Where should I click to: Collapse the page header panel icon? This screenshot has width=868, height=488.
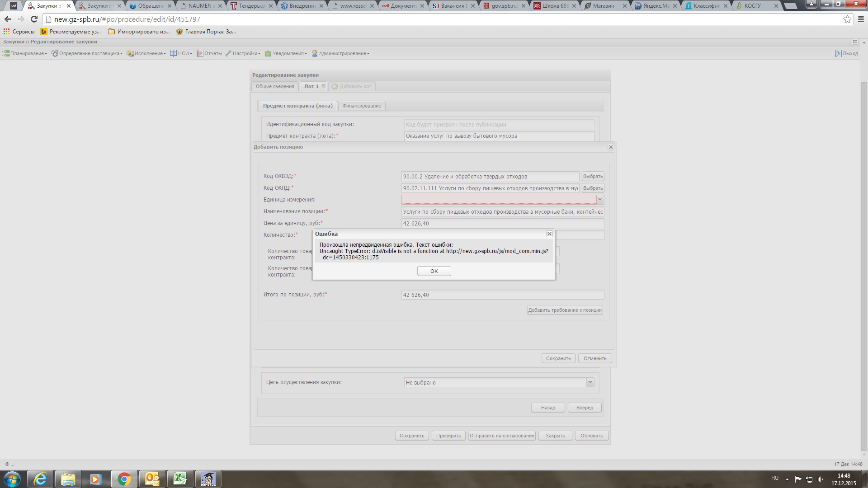pos(855,42)
